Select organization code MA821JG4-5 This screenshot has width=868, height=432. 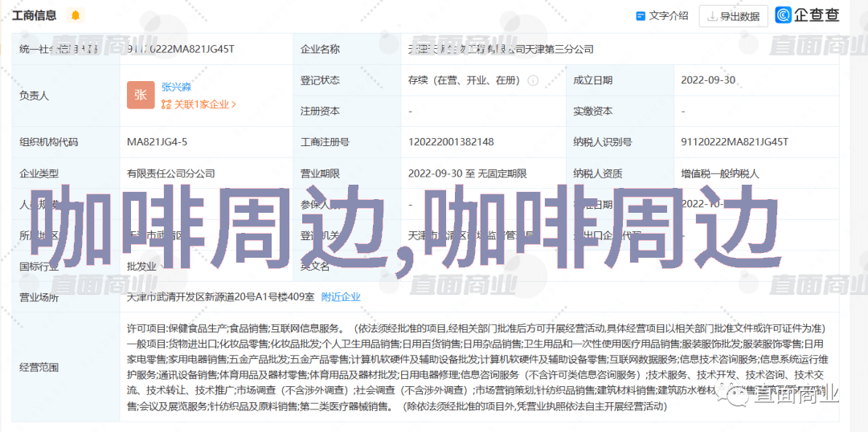(158, 142)
